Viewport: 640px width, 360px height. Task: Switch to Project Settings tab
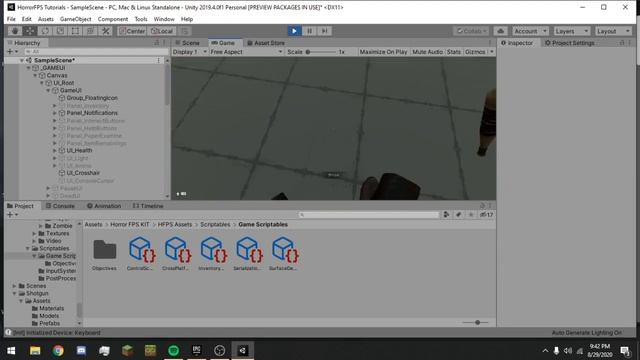click(569, 43)
